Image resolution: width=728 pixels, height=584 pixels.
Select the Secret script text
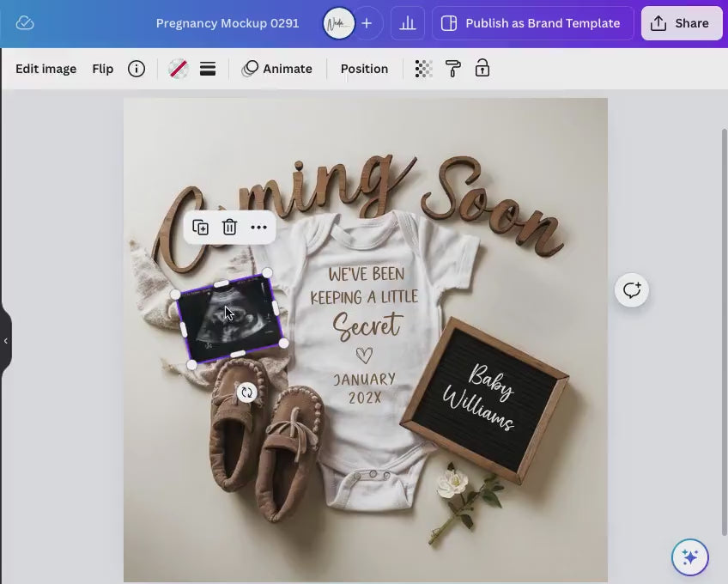coord(367,325)
